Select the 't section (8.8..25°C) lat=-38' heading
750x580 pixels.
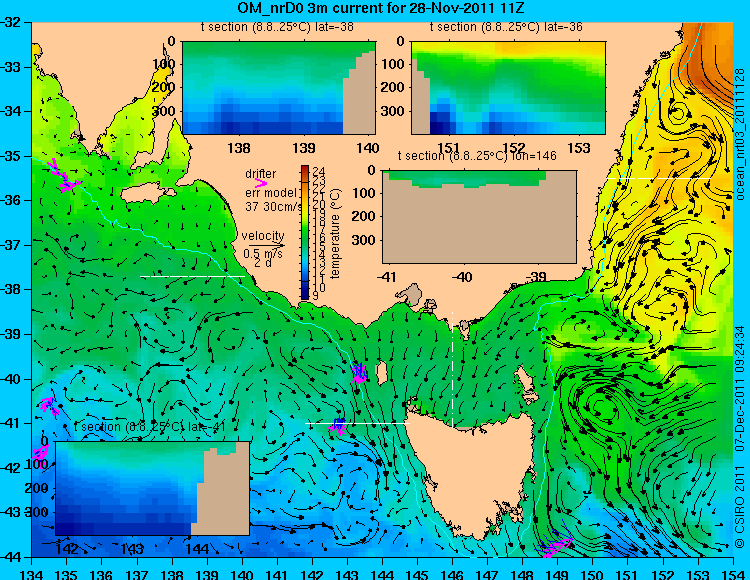point(277,27)
